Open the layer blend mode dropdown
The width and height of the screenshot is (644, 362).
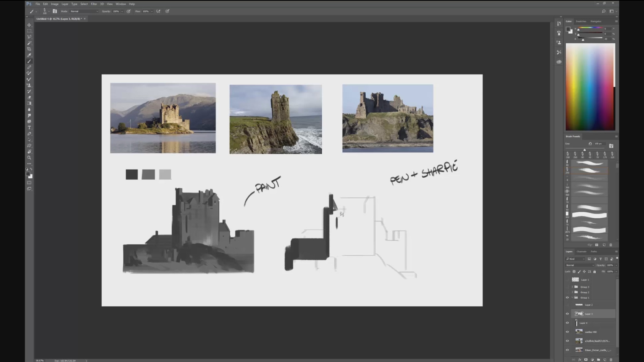coord(580,265)
